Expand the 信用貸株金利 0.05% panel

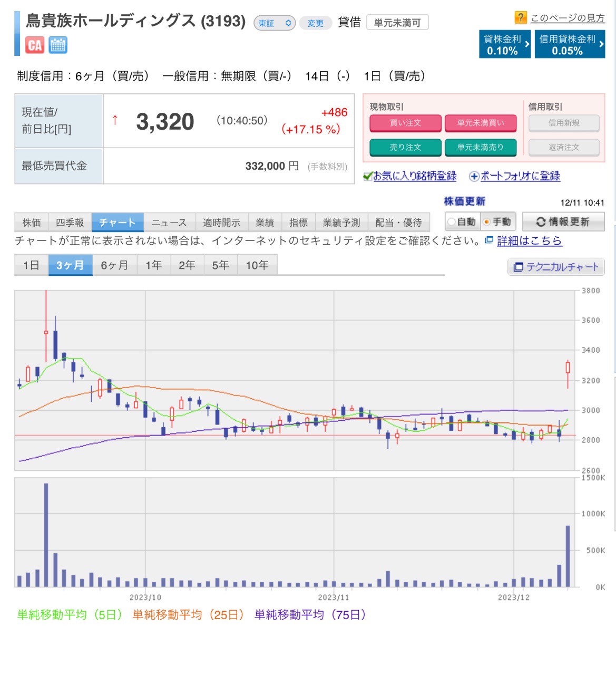click(x=570, y=44)
